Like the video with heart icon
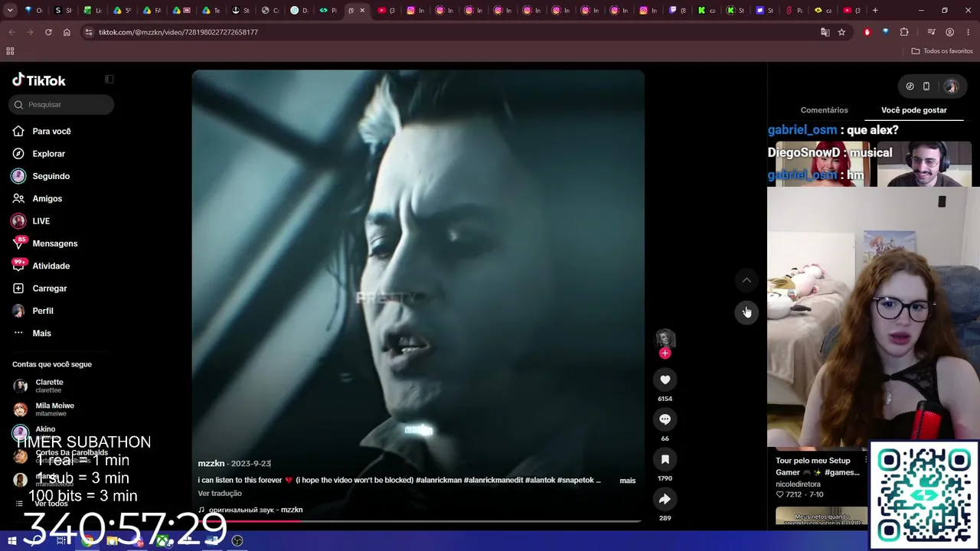The image size is (980, 551). coord(665,380)
